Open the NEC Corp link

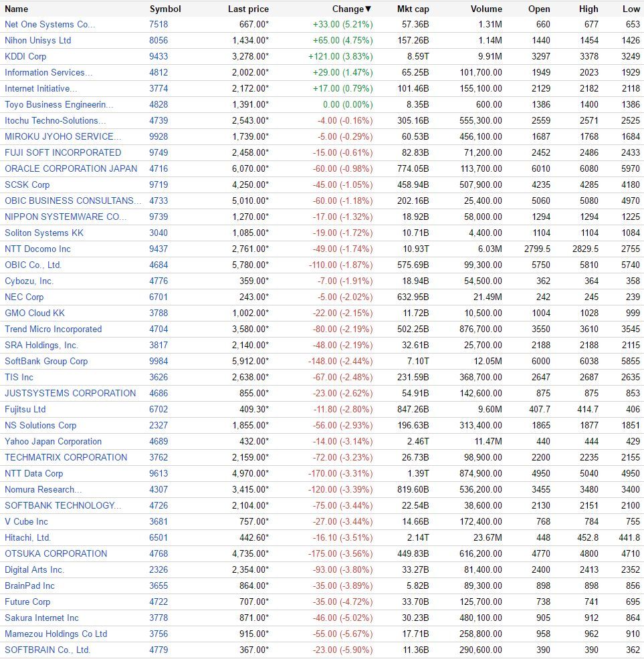(x=24, y=297)
